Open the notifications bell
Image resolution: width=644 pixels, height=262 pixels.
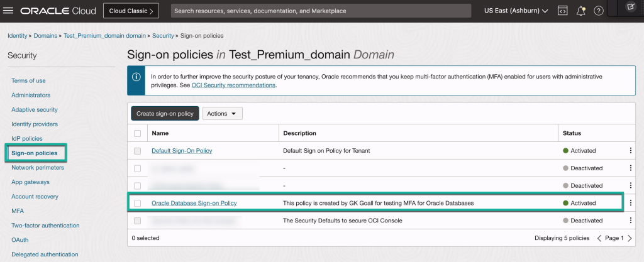pyautogui.click(x=580, y=11)
